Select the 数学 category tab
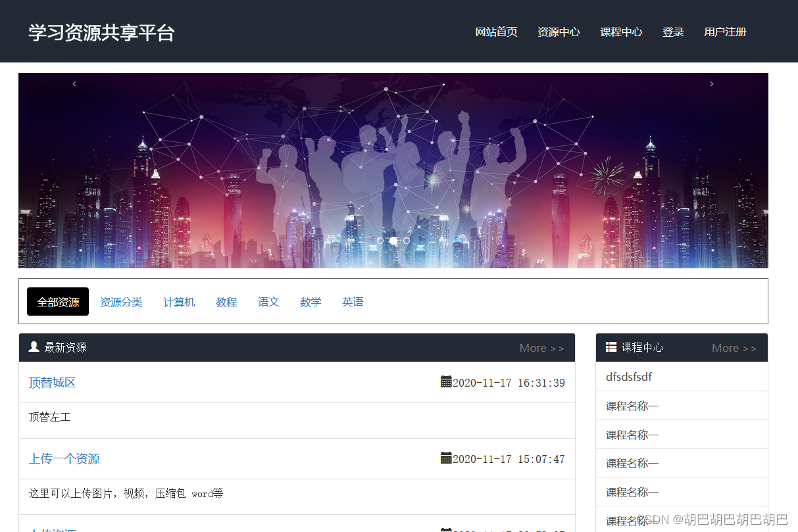Viewport: 798px width, 532px height. point(311,302)
